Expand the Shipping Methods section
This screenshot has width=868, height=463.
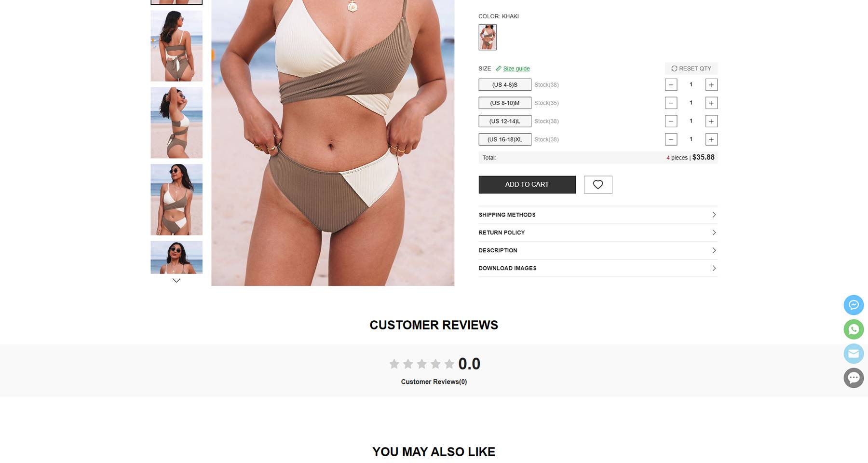[598, 215]
